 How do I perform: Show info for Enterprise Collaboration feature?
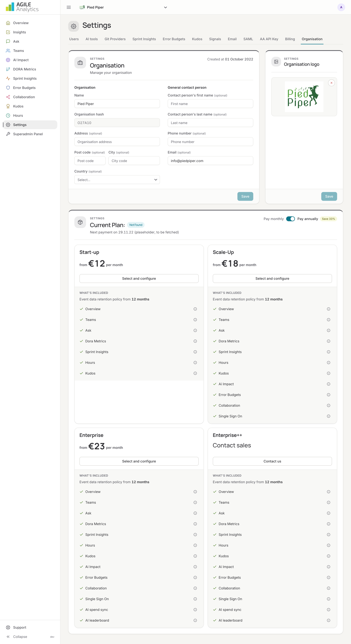point(195,588)
